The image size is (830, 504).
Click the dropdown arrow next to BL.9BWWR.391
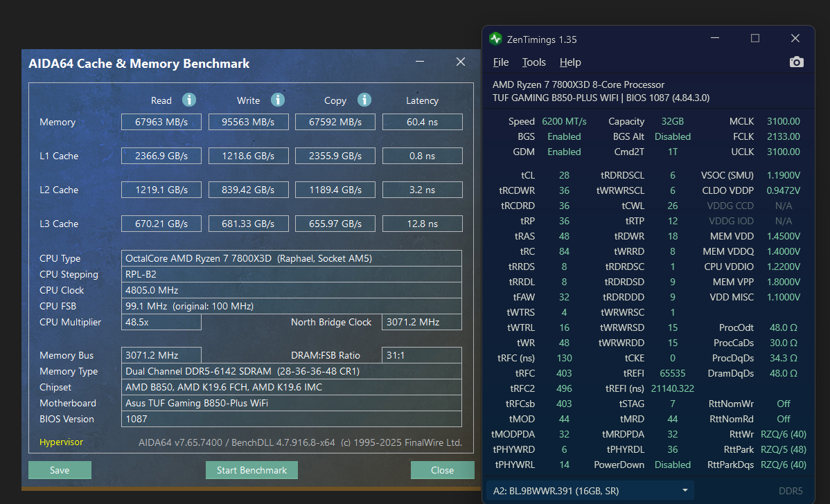tap(685, 490)
